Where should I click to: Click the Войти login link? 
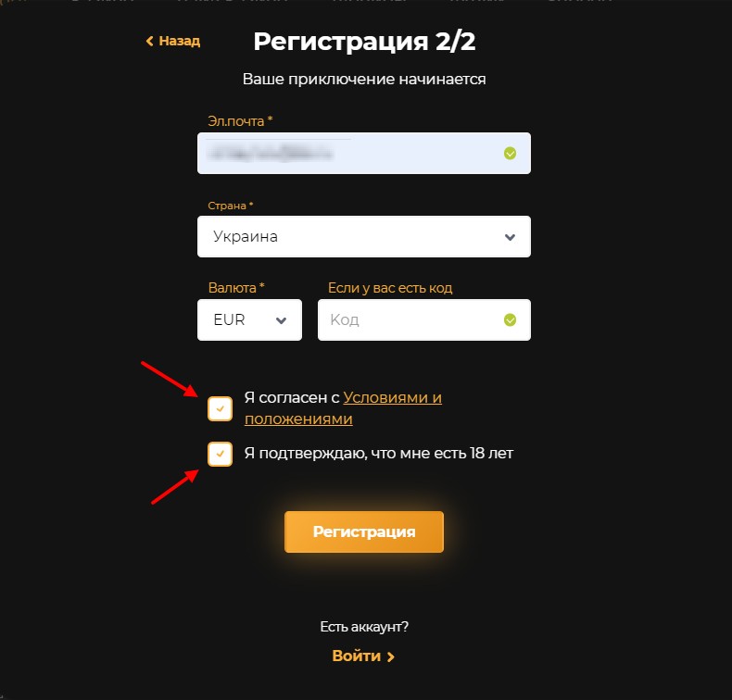[363, 656]
